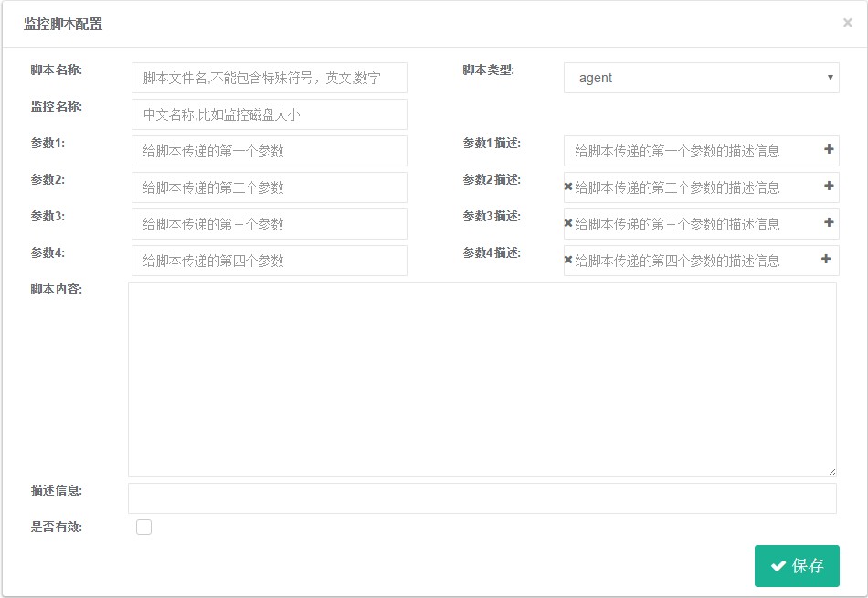Grab the 脚本内容 textarea resize handle
868x598 pixels.
pos(831,472)
